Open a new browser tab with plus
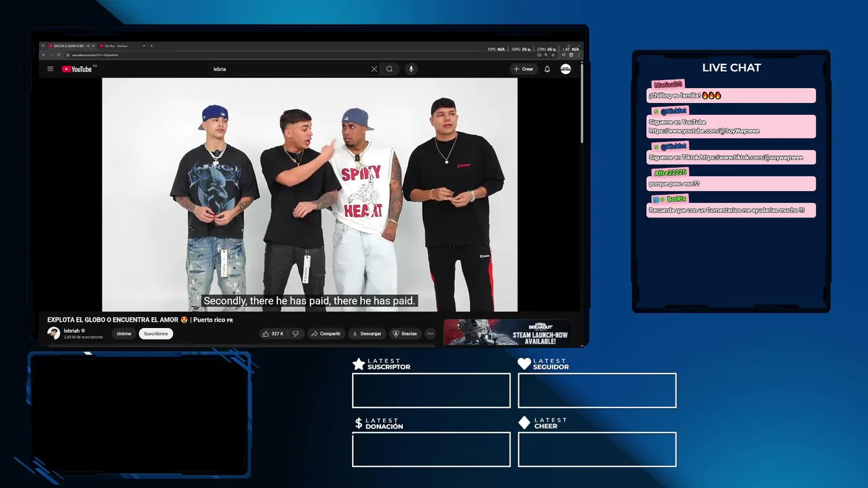 point(151,46)
